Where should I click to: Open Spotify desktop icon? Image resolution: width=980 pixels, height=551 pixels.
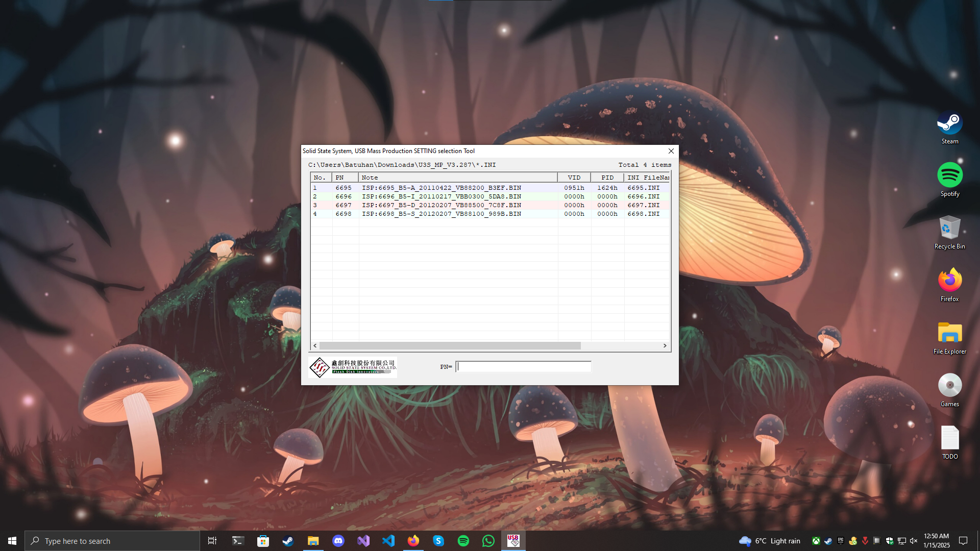(949, 176)
